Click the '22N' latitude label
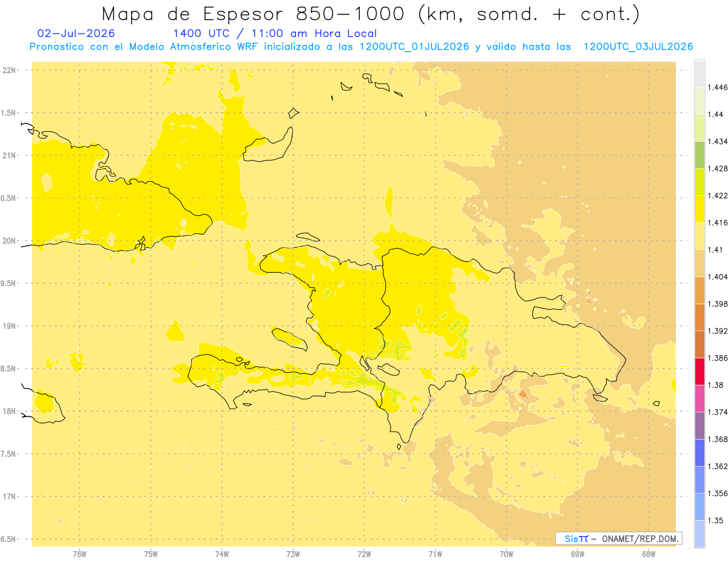Viewport: 728px width, 562px height. [x=8, y=70]
